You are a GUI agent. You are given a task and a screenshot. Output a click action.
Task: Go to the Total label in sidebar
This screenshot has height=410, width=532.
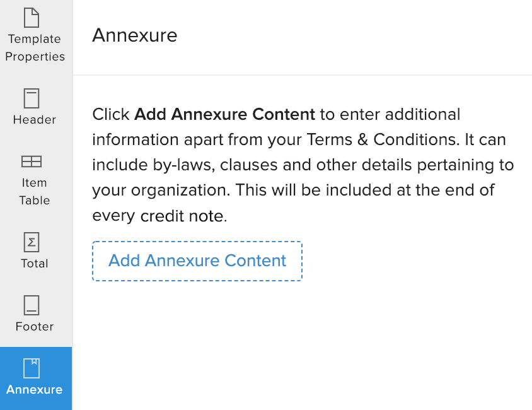coord(35,264)
